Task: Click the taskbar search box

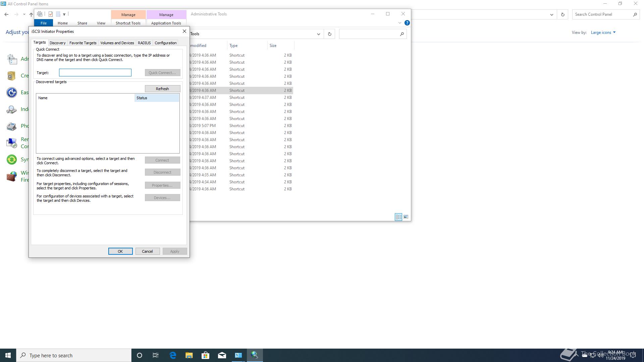Action: (74, 355)
